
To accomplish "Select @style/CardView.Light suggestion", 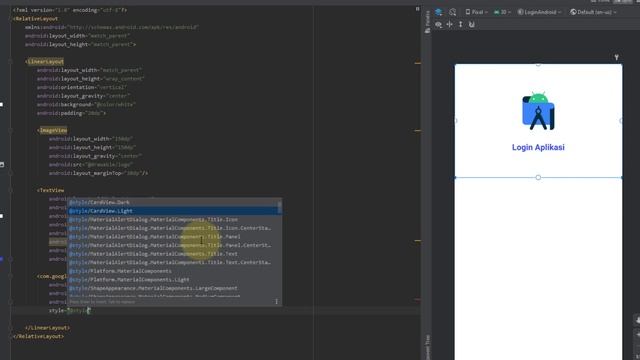I will 173,211.
